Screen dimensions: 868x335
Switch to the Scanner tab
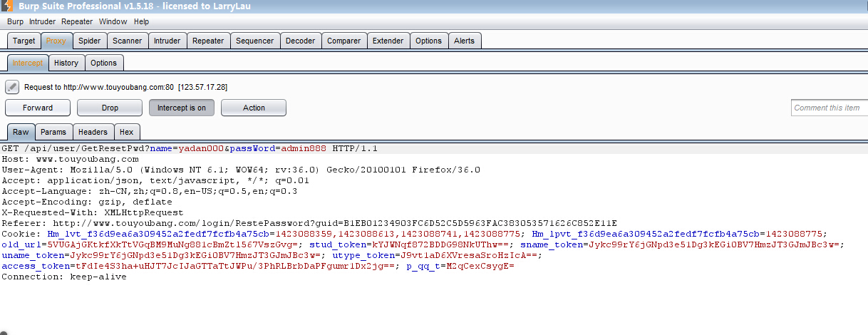(x=128, y=41)
